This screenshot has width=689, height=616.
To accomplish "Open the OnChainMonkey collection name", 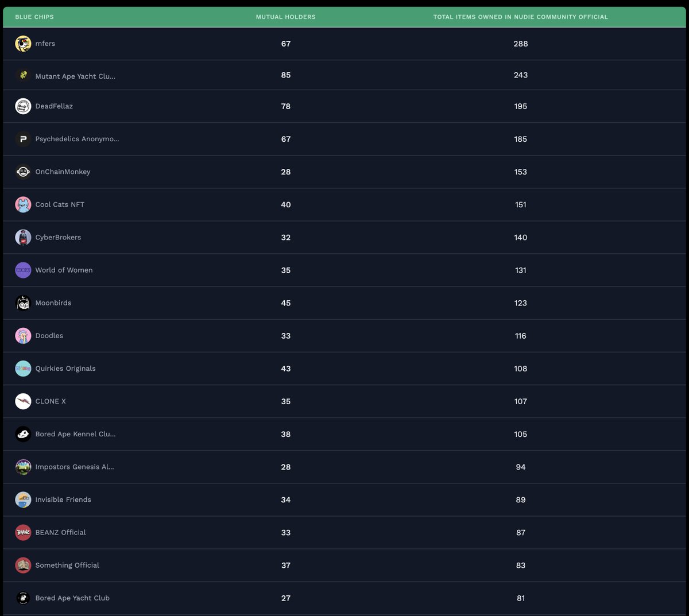I will pos(63,172).
